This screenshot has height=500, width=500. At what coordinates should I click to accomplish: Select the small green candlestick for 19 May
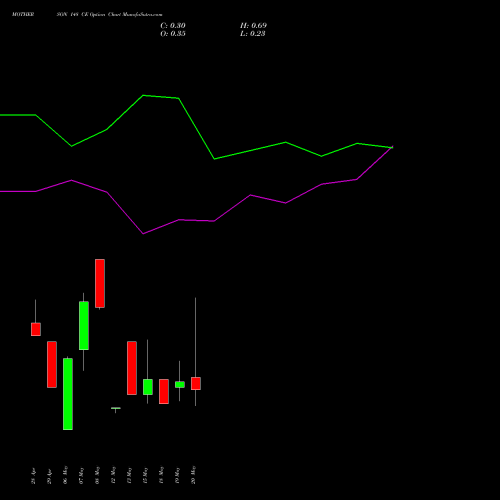[x=180, y=385]
